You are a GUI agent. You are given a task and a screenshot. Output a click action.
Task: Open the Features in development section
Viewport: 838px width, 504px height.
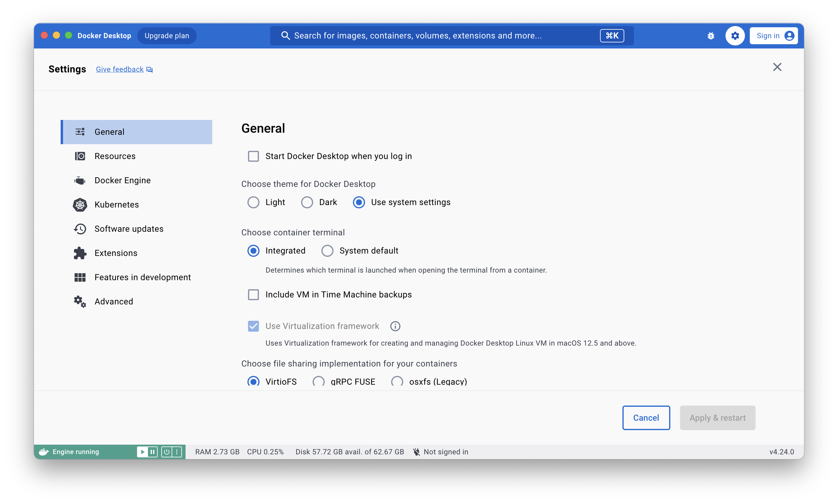(x=142, y=277)
